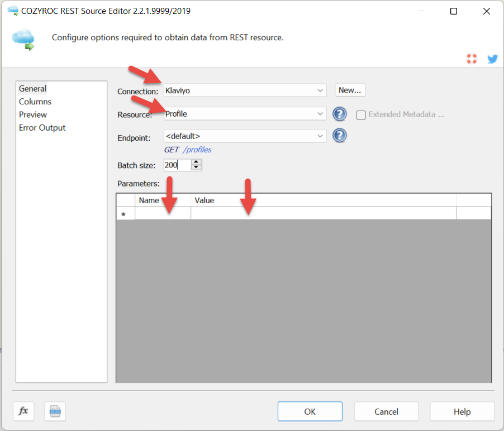Click the Value column header in Parameters
This screenshot has height=431, width=504.
point(324,200)
